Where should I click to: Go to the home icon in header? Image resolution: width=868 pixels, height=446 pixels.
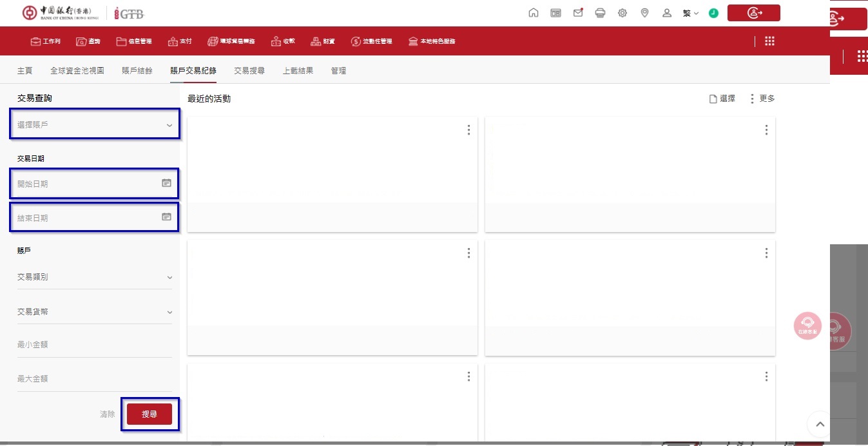tap(533, 13)
